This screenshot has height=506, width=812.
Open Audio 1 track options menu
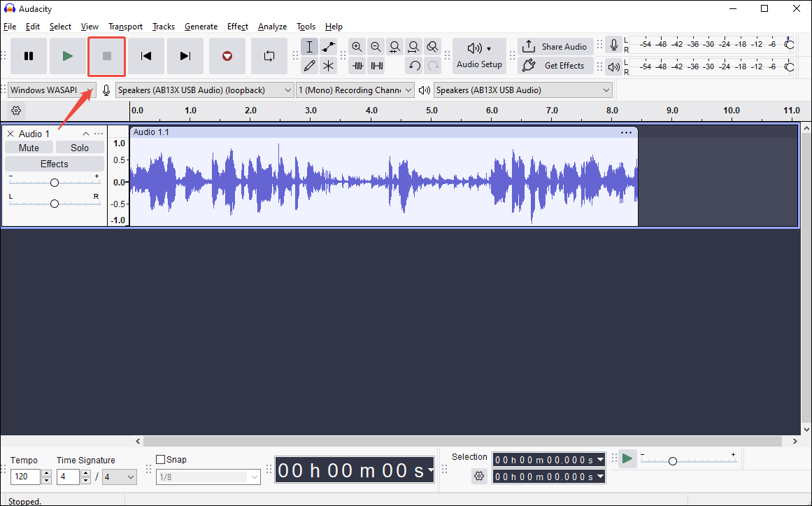point(99,134)
